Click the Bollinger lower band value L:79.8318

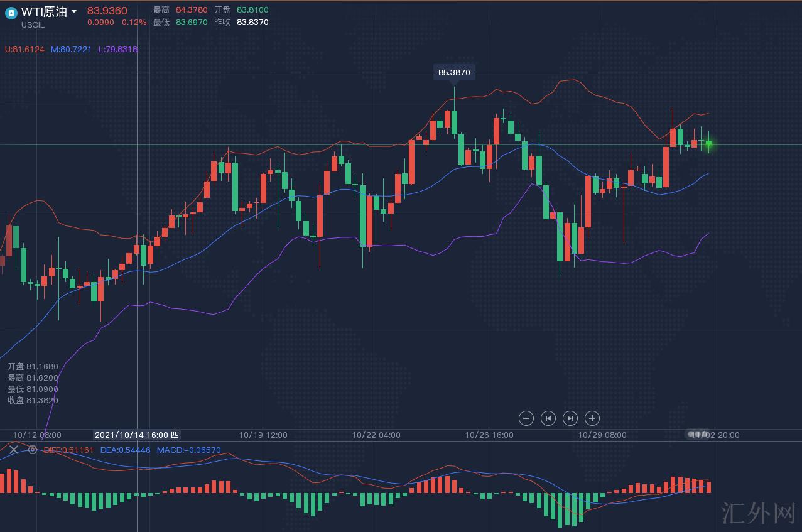(x=117, y=49)
